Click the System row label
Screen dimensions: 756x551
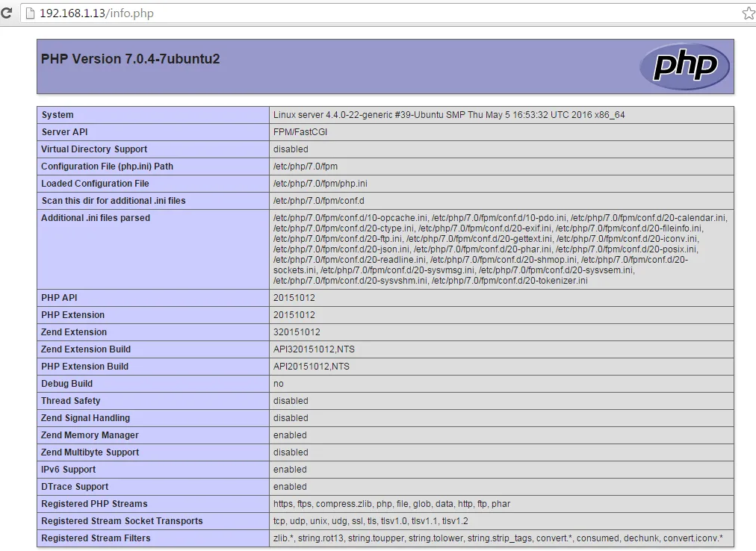pos(58,115)
